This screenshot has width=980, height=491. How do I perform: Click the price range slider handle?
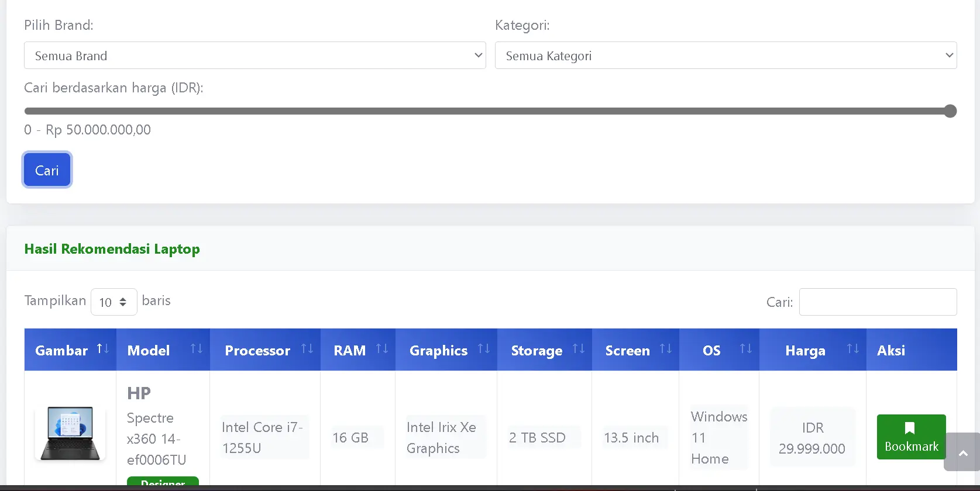950,111
